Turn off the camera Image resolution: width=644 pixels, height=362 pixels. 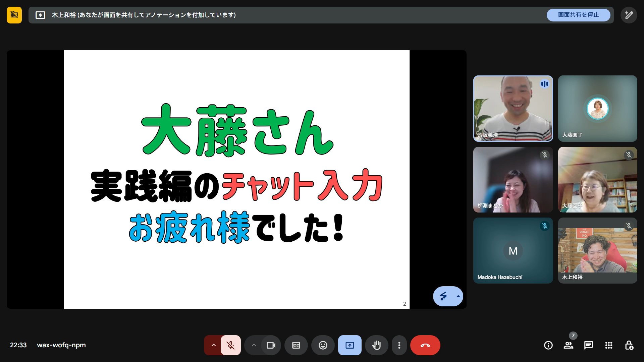271,345
